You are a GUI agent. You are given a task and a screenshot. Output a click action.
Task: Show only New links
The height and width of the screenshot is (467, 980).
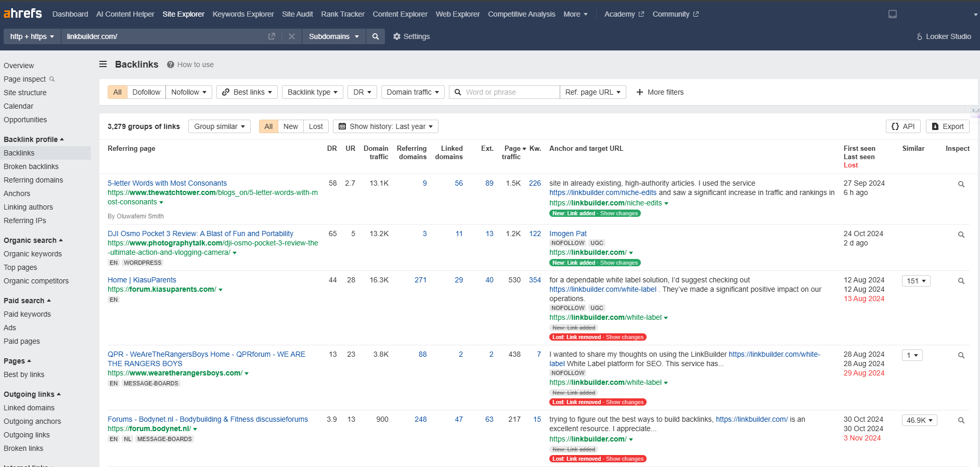[x=291, y=126]
